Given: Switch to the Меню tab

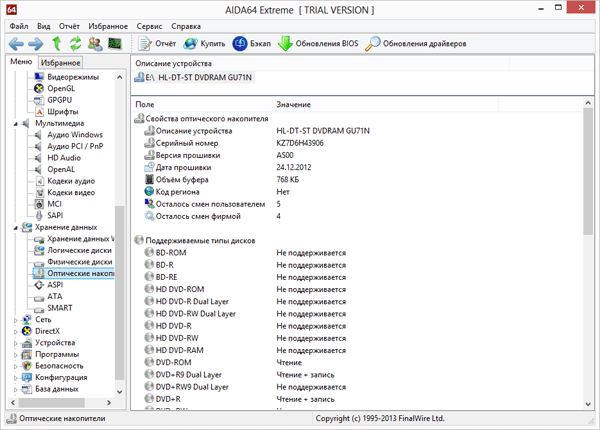Looking at the screenshot, I should point(21,62).
